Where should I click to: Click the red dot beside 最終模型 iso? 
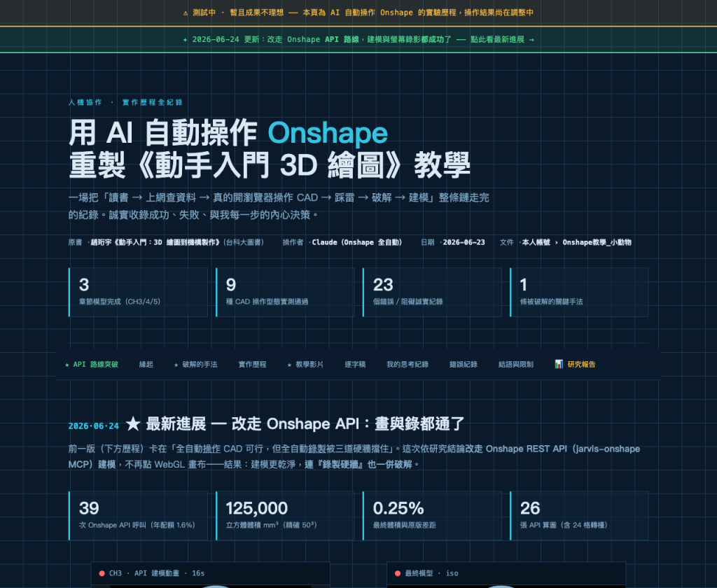(398, 573)
